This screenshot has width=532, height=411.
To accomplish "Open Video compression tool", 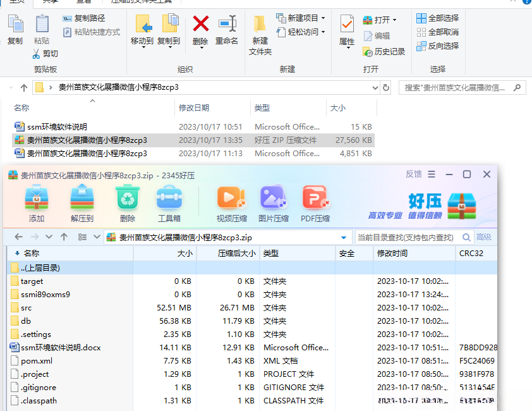I will coord(232,203).
